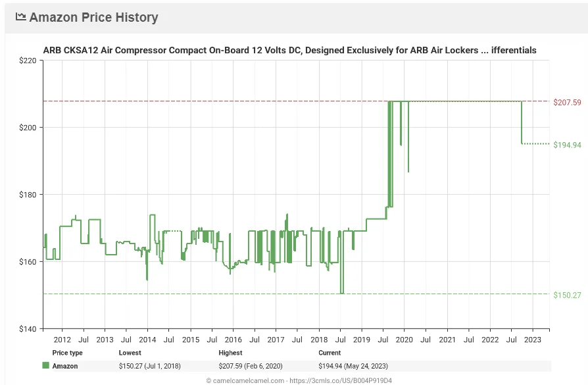Viewport: 588px width, 385px height.
Task: Click the Highest column header
Action: click(x=230, y=353)
